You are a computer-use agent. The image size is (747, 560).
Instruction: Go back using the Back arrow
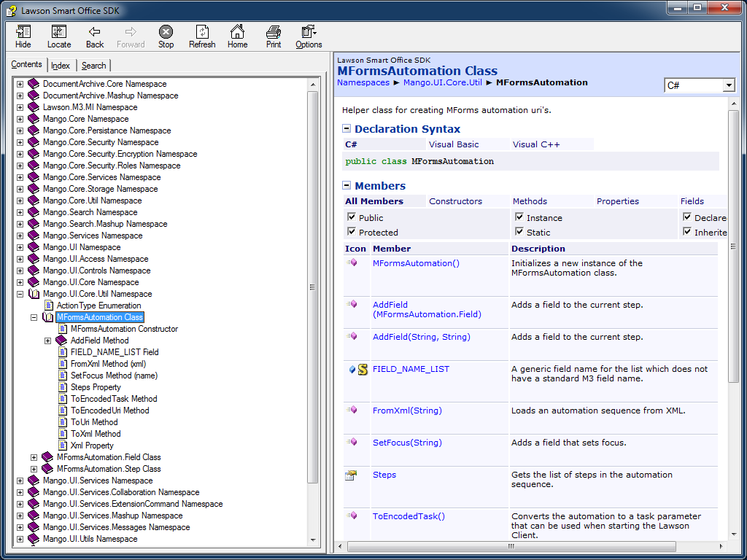point(95,36)
